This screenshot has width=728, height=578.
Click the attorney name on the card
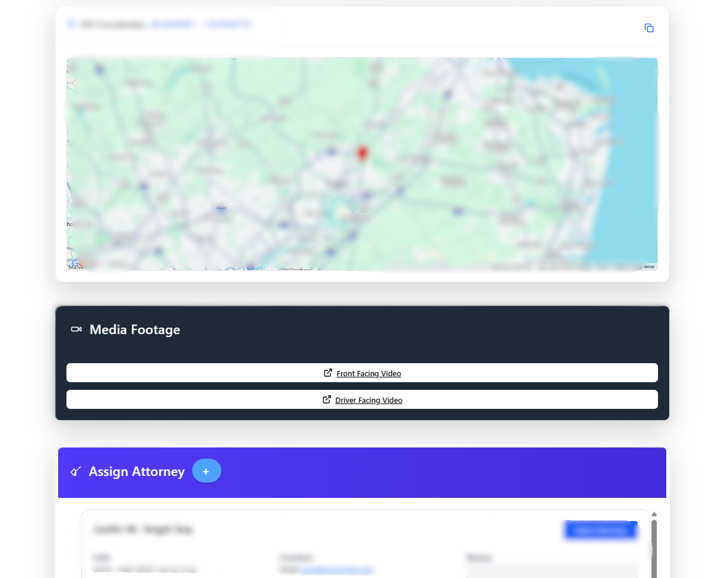pyautogui.click(x=143, y=529)
